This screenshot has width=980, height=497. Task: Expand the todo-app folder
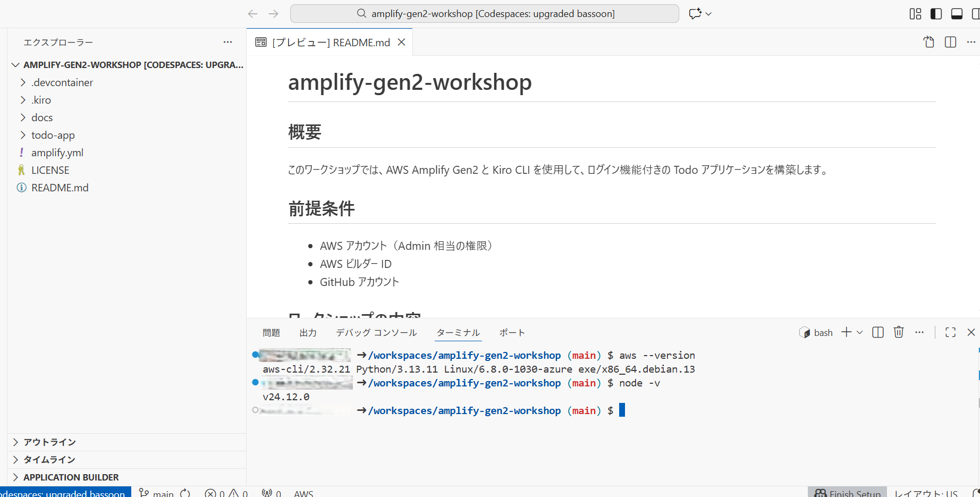53,135
